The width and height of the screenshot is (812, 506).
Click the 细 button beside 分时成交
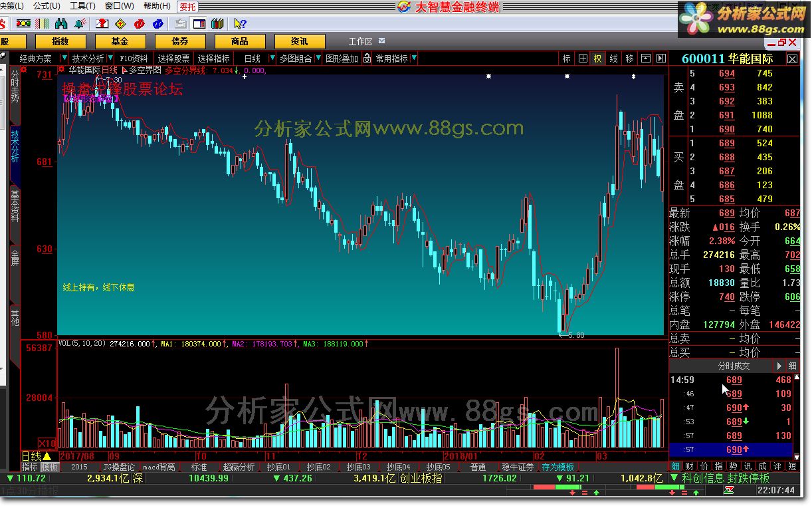tap(793, 366)
